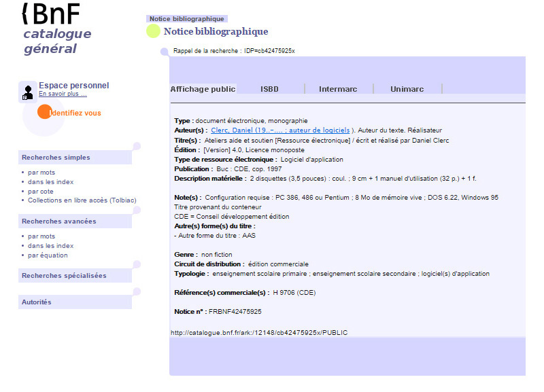This screenshot has height=392, width=544.
Task: Click the material description '2 disquettes (3,5 pouces)' line
Action: 363,179
